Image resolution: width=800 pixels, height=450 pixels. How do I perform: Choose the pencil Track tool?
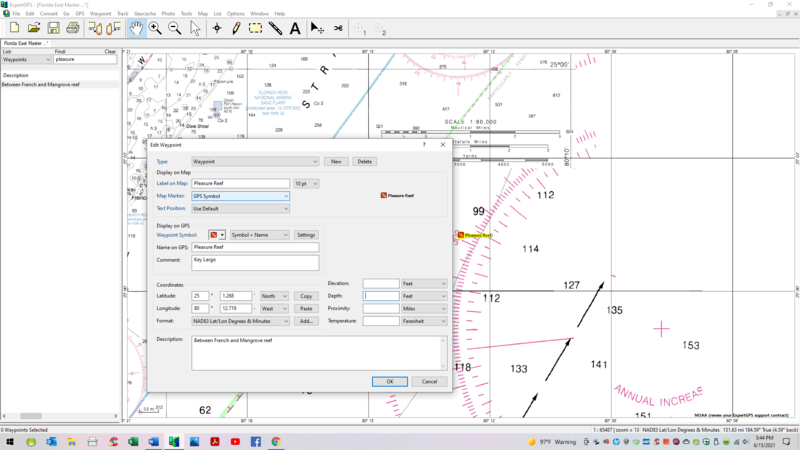(236, 29)
